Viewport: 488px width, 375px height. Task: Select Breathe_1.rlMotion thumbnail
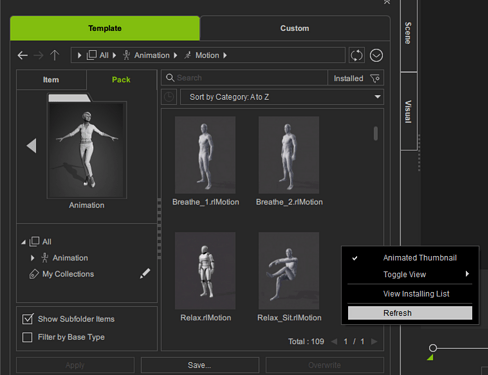pyautogui.click(x=205, y=155)
